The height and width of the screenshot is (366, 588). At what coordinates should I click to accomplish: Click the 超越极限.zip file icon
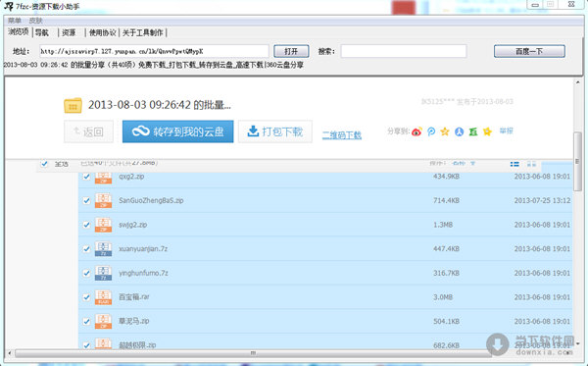pyautogui.click(x=103, y=343)
